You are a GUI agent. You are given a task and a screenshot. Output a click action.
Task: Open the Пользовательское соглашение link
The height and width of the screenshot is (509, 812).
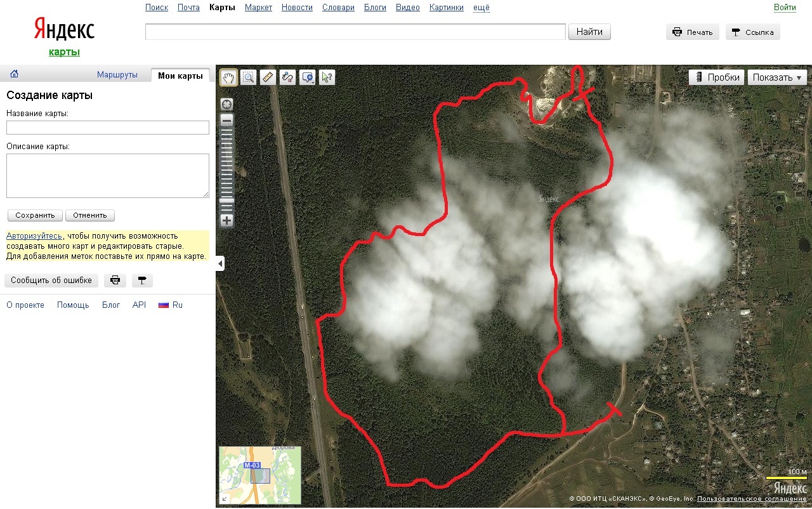click(752, 499)
